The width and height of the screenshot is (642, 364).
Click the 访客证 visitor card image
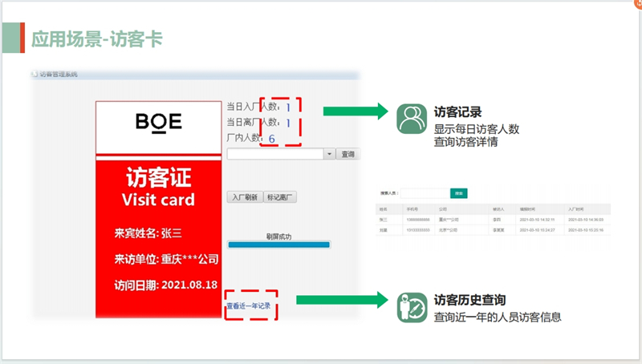tap(158, 210)
